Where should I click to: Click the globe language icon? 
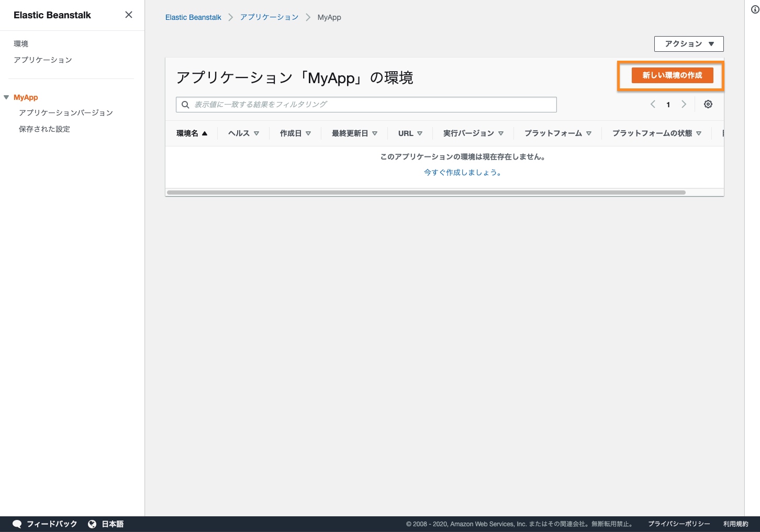click(x=92, y=524)
